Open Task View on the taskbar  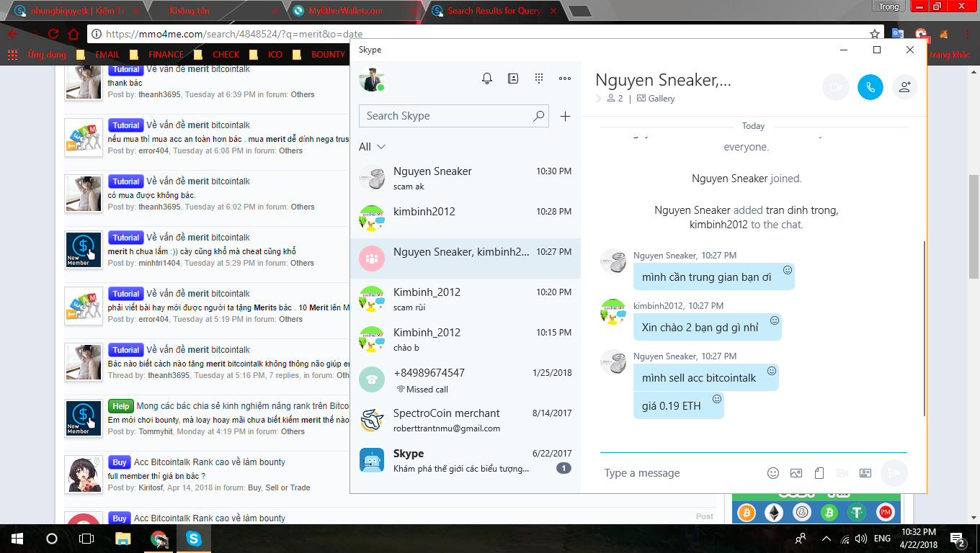coord(86,538)
